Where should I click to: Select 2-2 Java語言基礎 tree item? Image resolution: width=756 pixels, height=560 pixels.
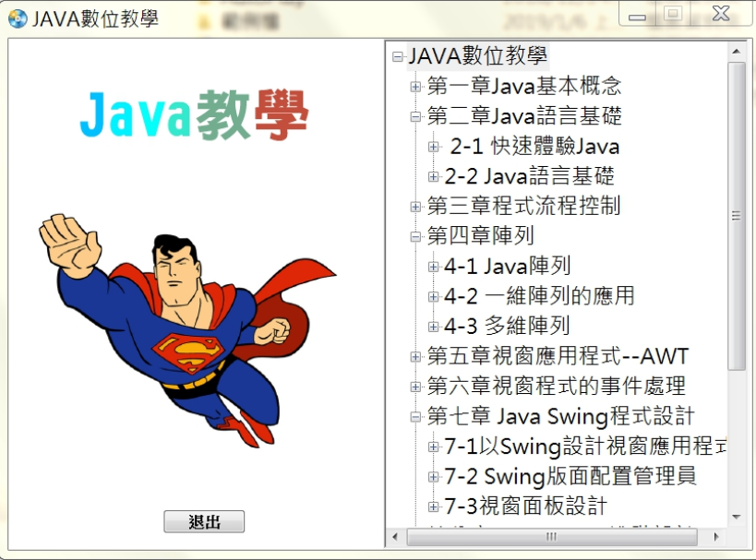pyautogui.click(x=529, y=176)
